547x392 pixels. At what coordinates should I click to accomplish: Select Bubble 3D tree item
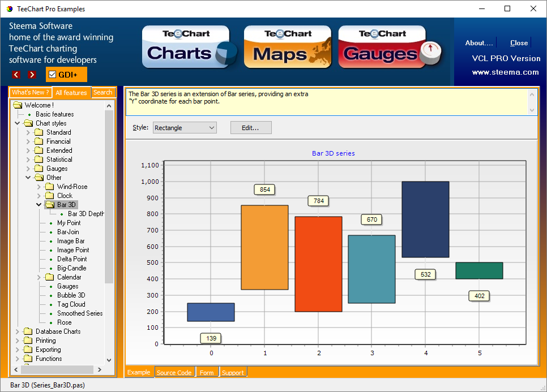[71, 295]
